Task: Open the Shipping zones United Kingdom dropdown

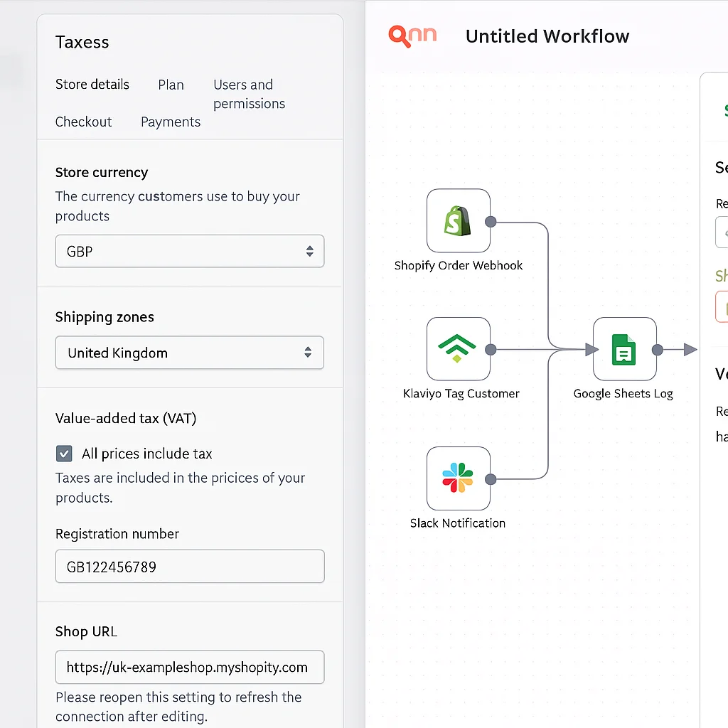Action: point(189,353)
